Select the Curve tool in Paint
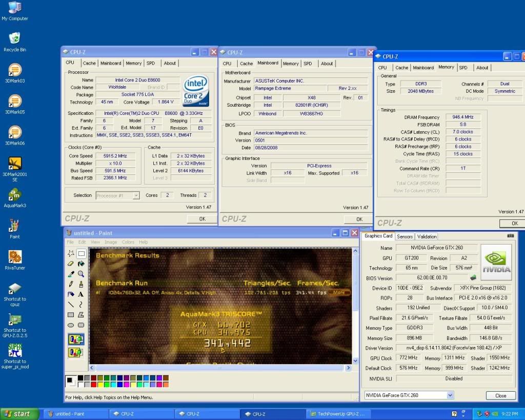The image size is (525, 420). pyautogui.click(x=81, y=305)
